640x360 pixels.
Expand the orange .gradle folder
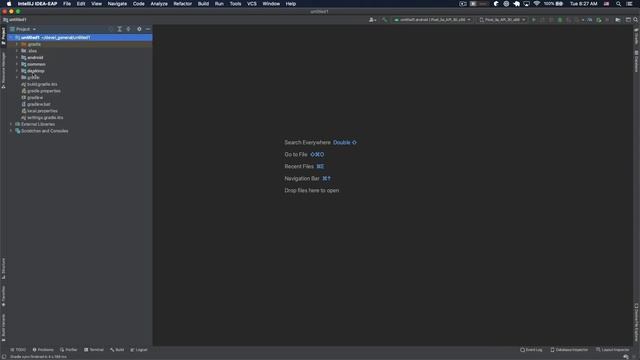17,44
